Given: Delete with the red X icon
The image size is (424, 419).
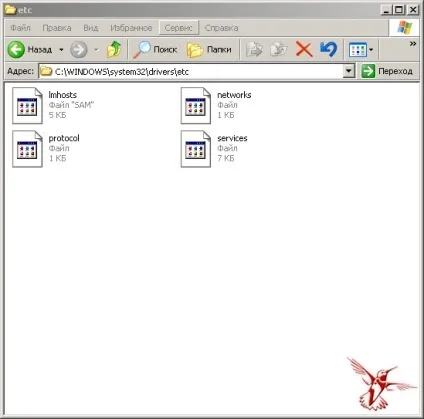Looking at the screenshot, I should coord(304,50).
